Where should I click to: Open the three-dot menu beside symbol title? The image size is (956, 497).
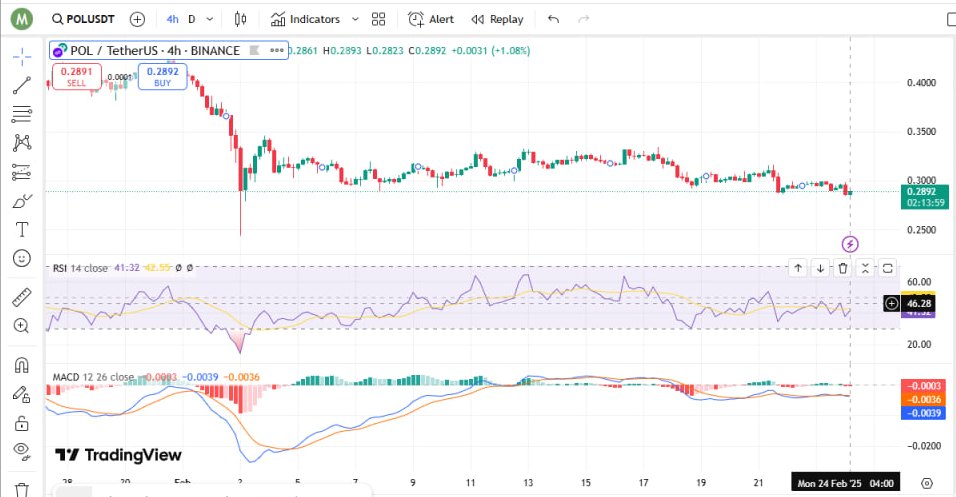[x=277, y=51]
